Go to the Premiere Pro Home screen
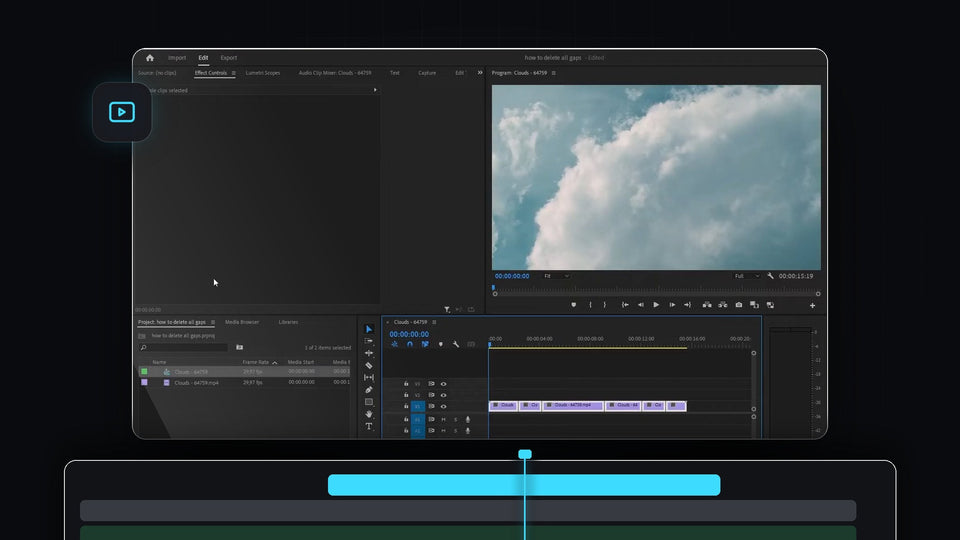This screenshot has height=540, width=960. 150,58
